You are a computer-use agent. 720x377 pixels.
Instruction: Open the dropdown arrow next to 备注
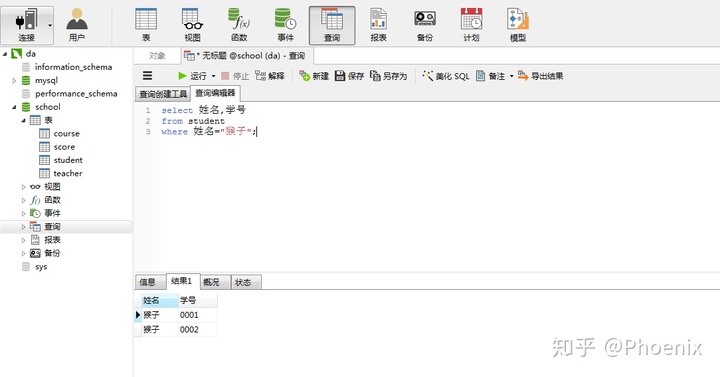[x=512, y=76]
